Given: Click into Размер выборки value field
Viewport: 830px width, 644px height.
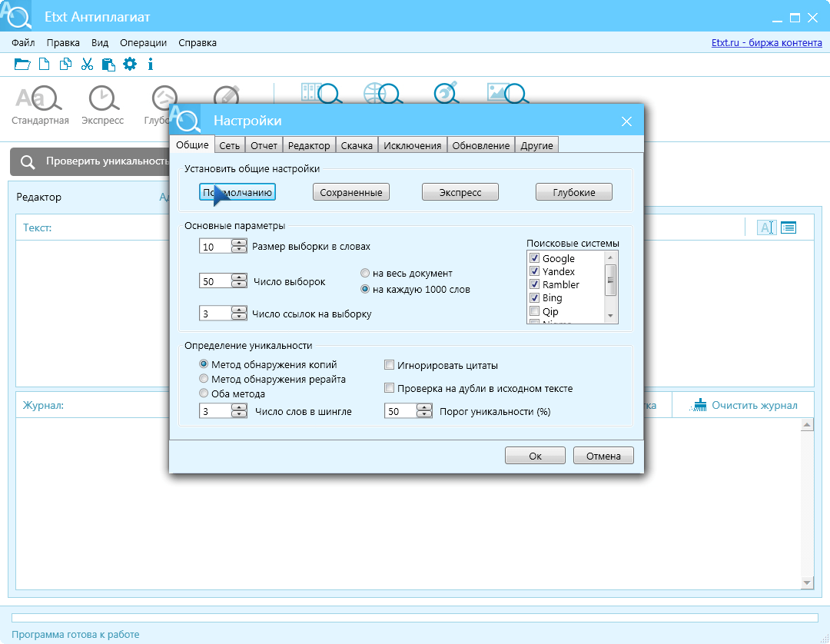Looking at the screenshot, I should 215,246.
